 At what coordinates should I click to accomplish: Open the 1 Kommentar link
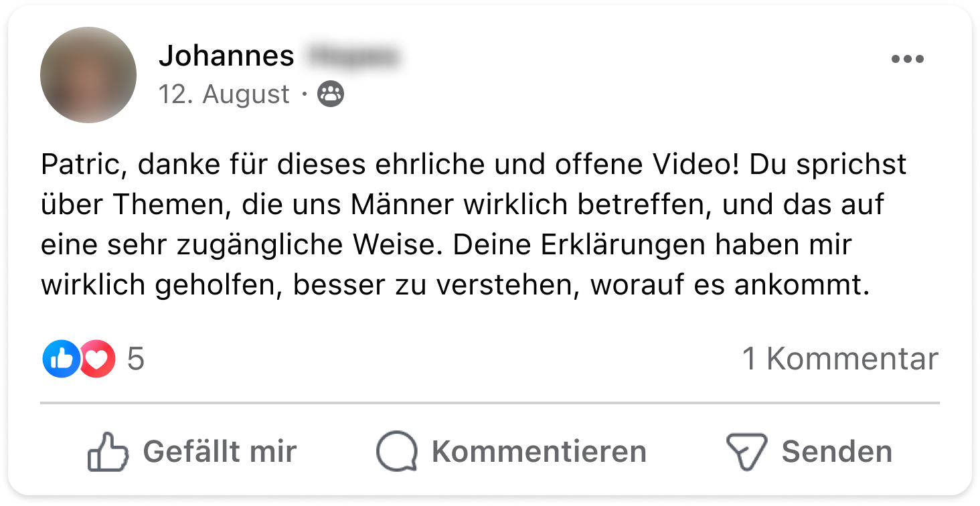tap(840, 359)
